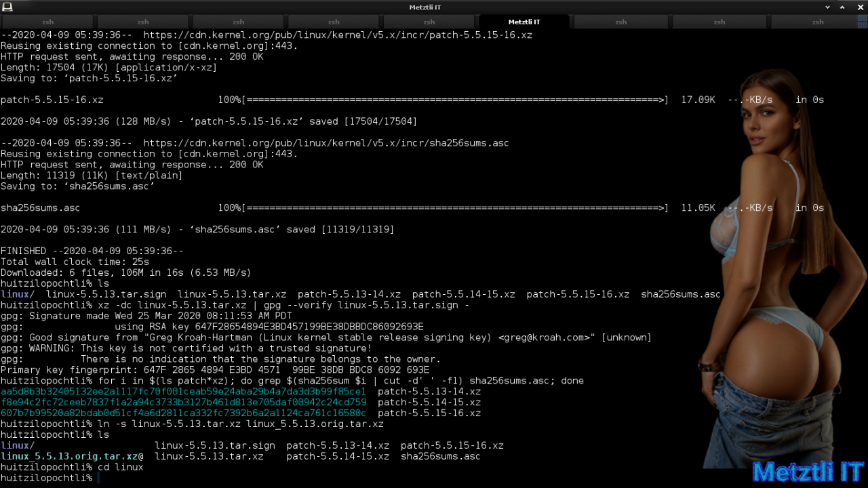Click the patch-5.5.15-16.xz download progress bar

(455, 100)
